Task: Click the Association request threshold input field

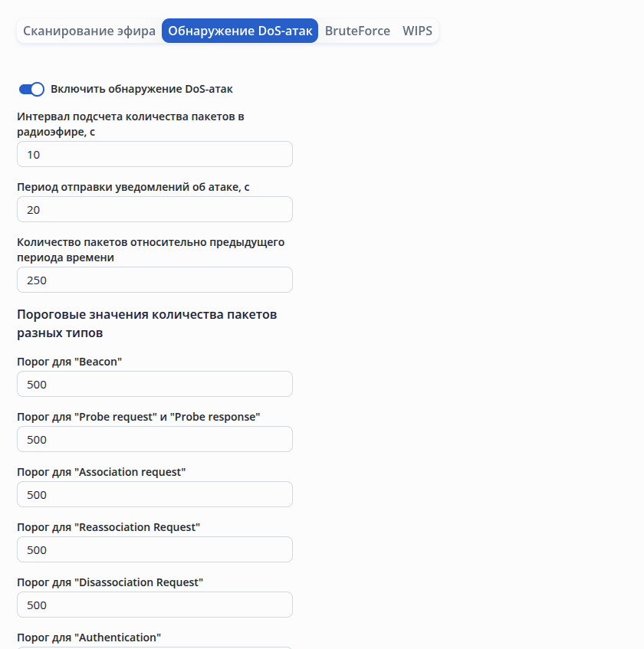Action: 154,494
